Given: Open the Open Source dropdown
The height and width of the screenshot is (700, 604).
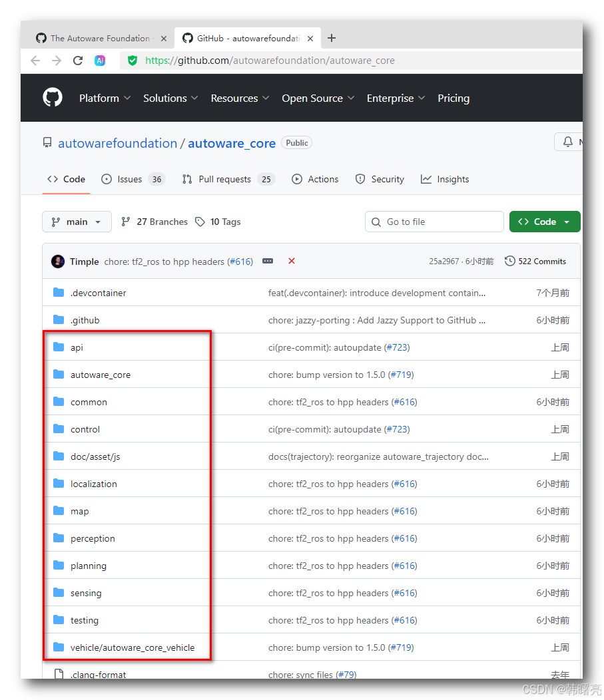Looking at the screenshot, I should point(318,98).
